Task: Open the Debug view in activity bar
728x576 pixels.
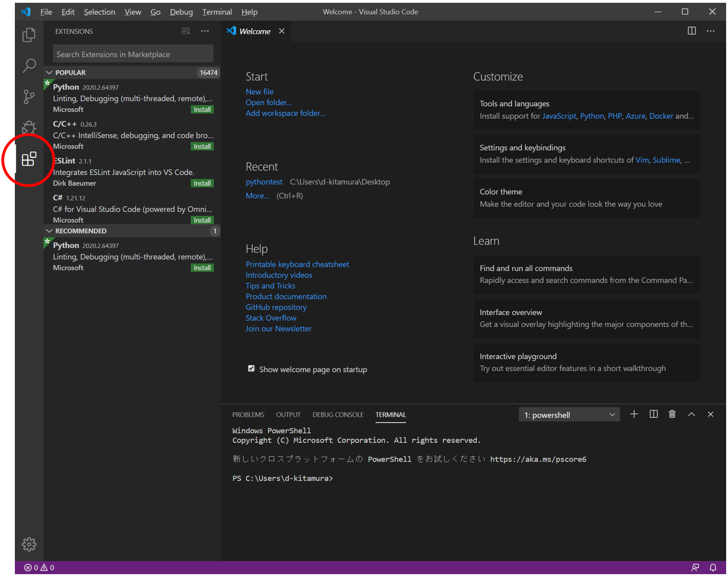Action: tap(29, 127)
